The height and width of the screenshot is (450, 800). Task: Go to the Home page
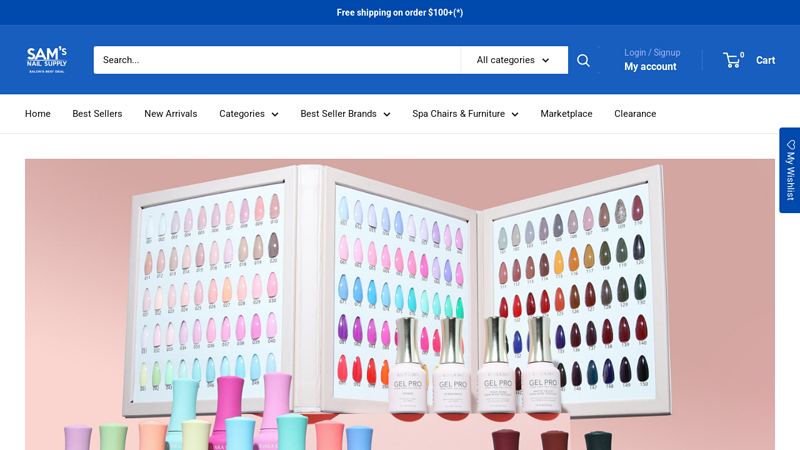(38, 114)
